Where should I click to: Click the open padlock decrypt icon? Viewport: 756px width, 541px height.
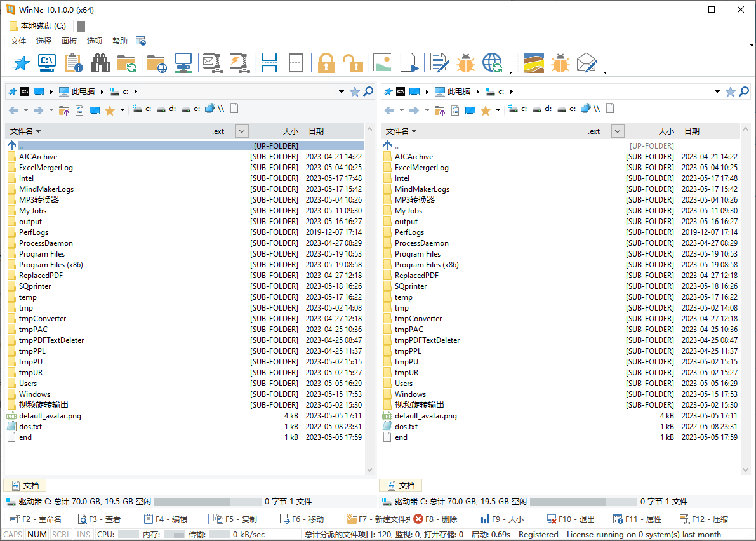[x=352, y=63]
